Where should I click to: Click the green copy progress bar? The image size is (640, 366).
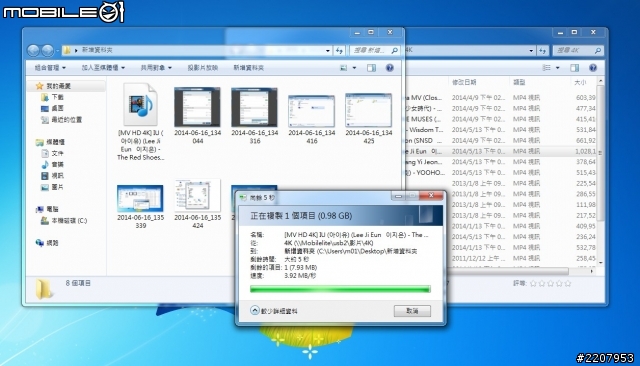[340, 289]
